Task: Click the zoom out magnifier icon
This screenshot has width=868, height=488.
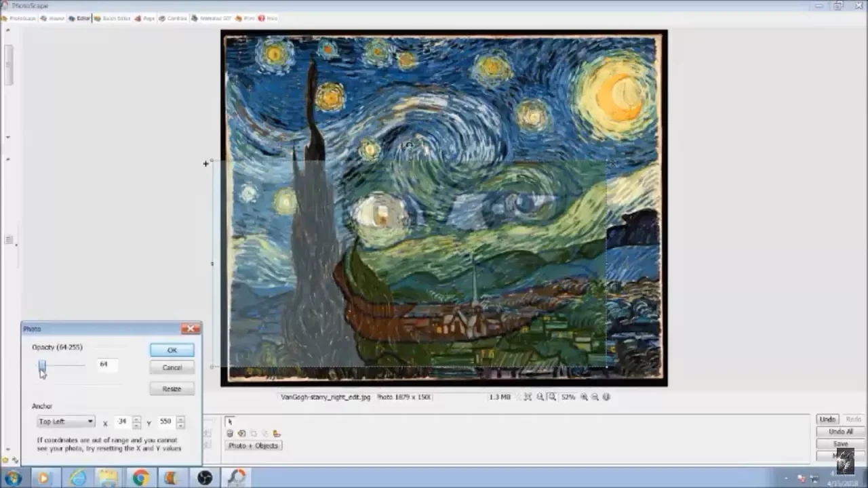Action: click(x=595, y=397)
